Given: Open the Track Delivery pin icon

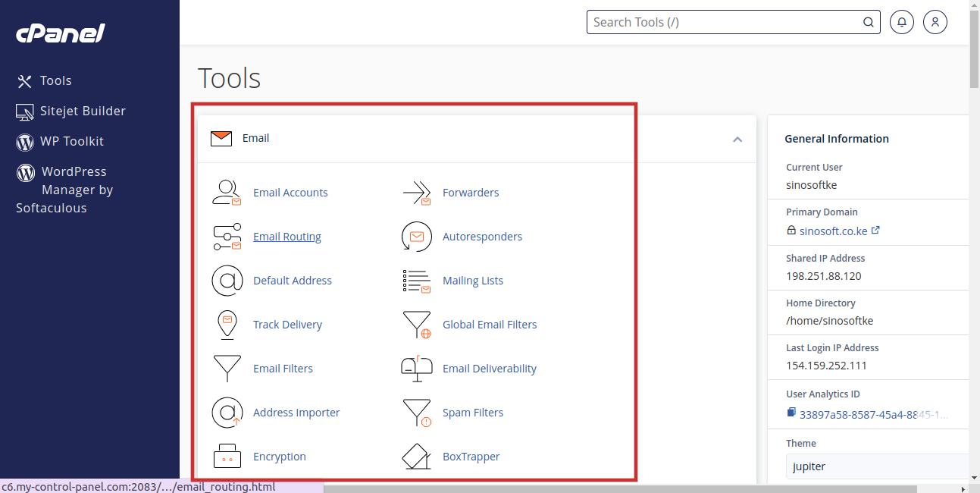Looking at the screenshot, I should click(x=227, y=325).
